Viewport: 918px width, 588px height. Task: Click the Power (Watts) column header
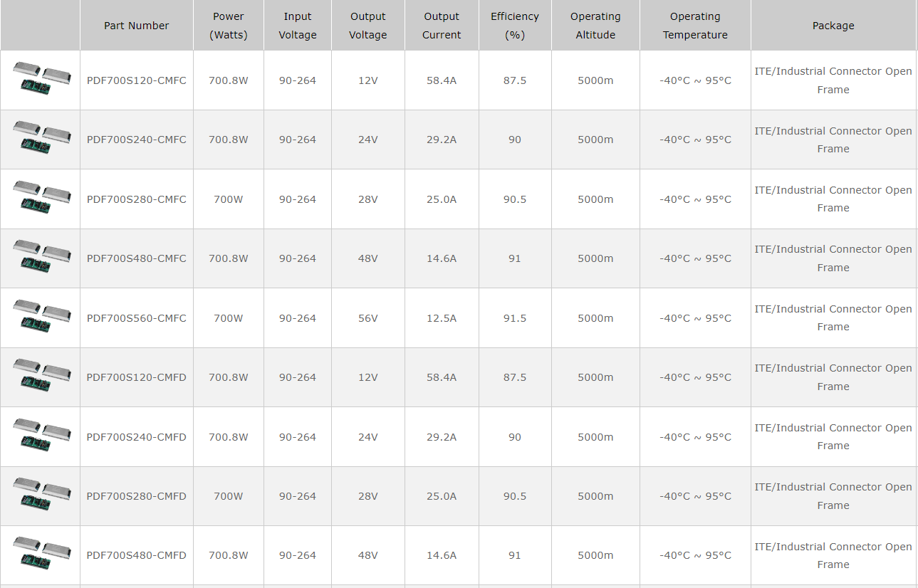click(228, 26)
